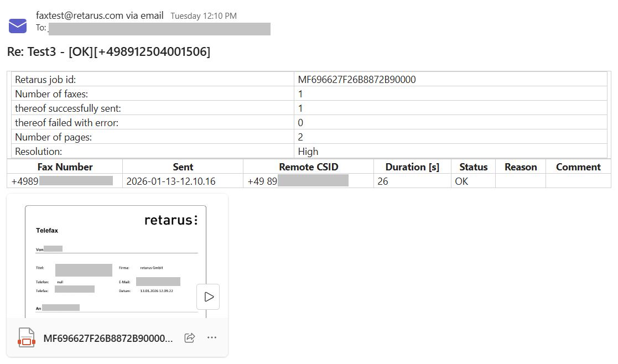The image size is (618, 364).
Task: Click the email subject Re: Test3 line
Action: (x=108, y=52)
